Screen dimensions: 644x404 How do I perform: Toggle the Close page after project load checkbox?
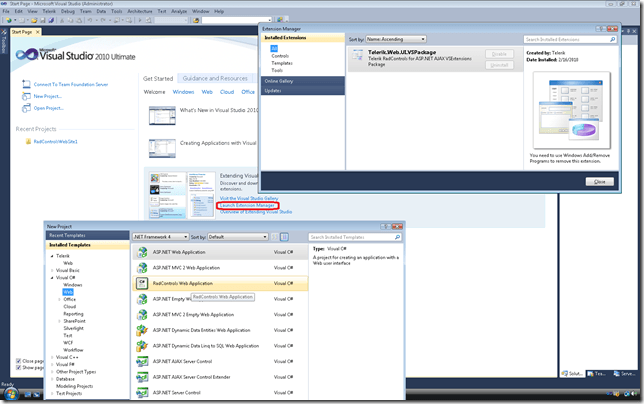pyautogui.click(x=18, y=361)
